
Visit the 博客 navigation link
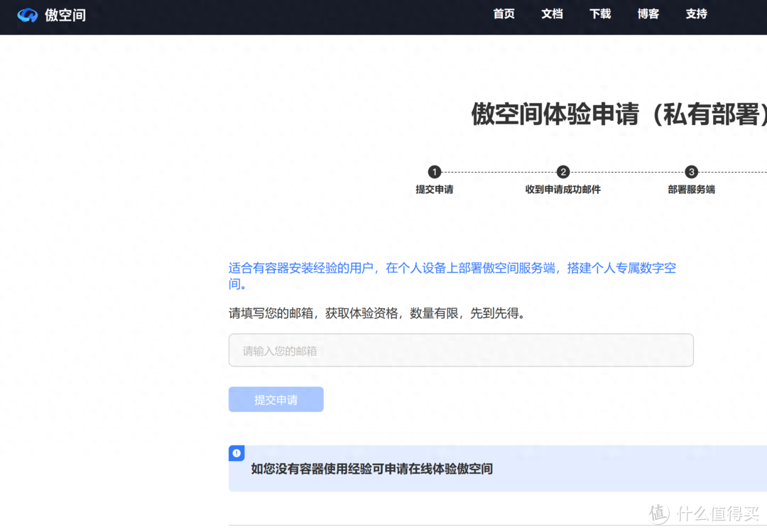[648, 14]
